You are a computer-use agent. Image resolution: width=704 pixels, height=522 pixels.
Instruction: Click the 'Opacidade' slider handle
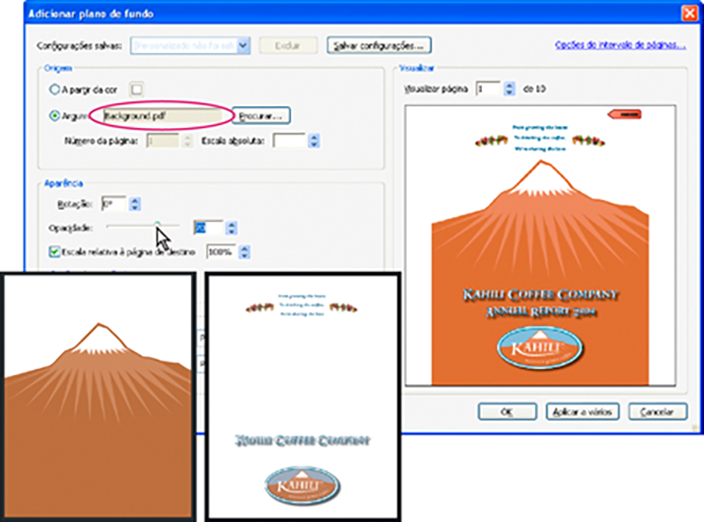click(157, 224)
